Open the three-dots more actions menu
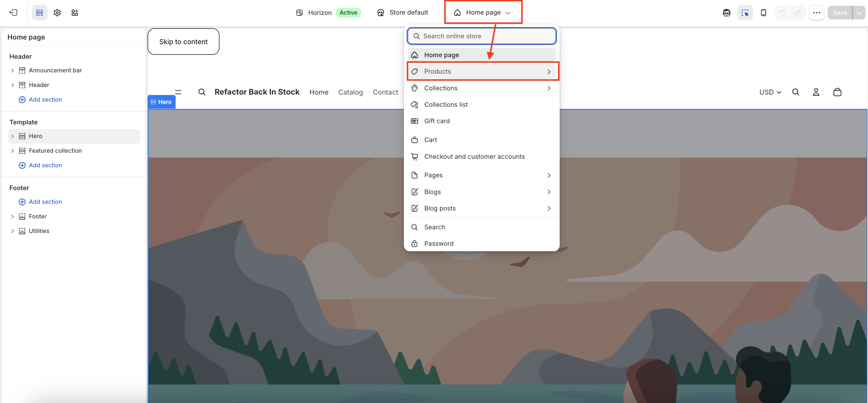 point(817,12)
